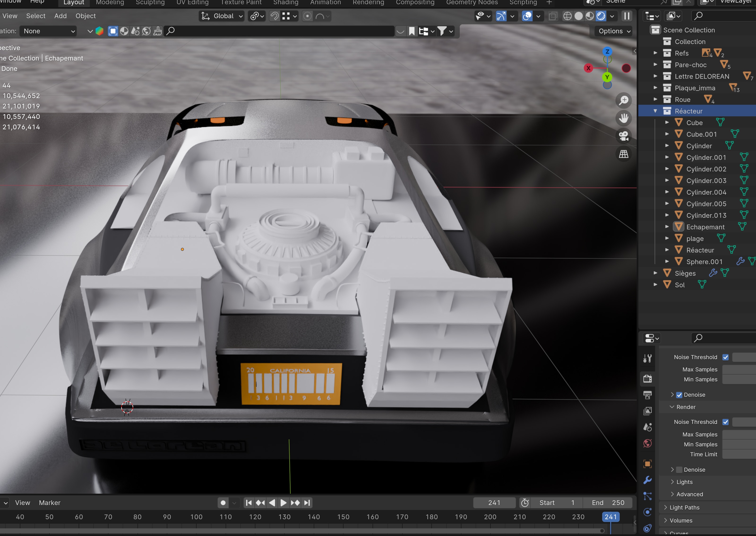Click Jump to Start playback button
Viewport: 756px width, 536px height.
point(249,503)
